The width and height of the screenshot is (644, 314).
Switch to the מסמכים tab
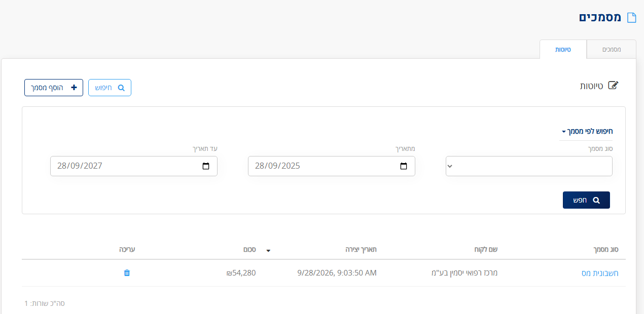tap(612, 50)
